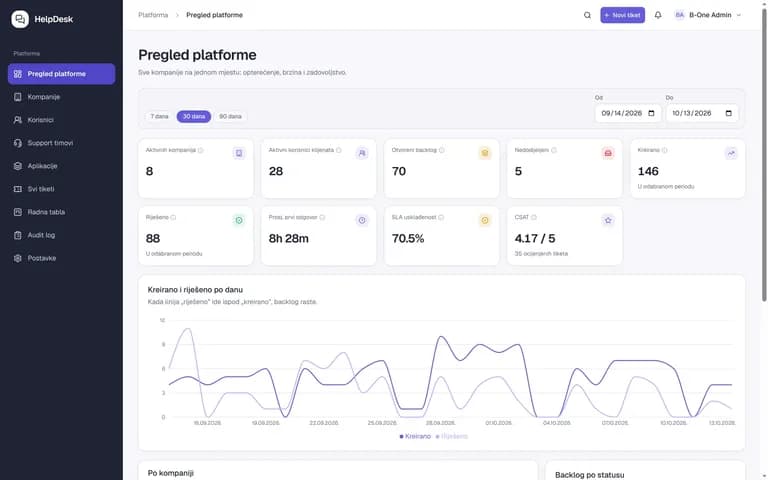
Task: Click the first-response clock card icon
Action: (x=362, y=220)
